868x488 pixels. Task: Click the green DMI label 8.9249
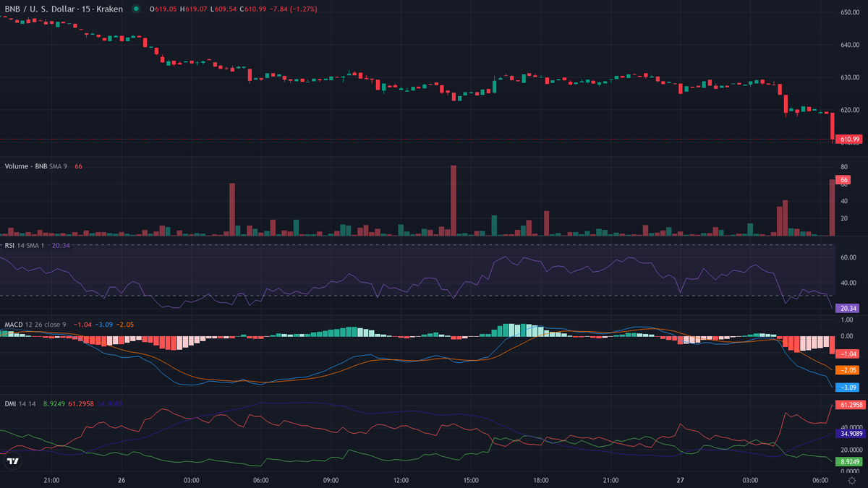tap(849, 461)
